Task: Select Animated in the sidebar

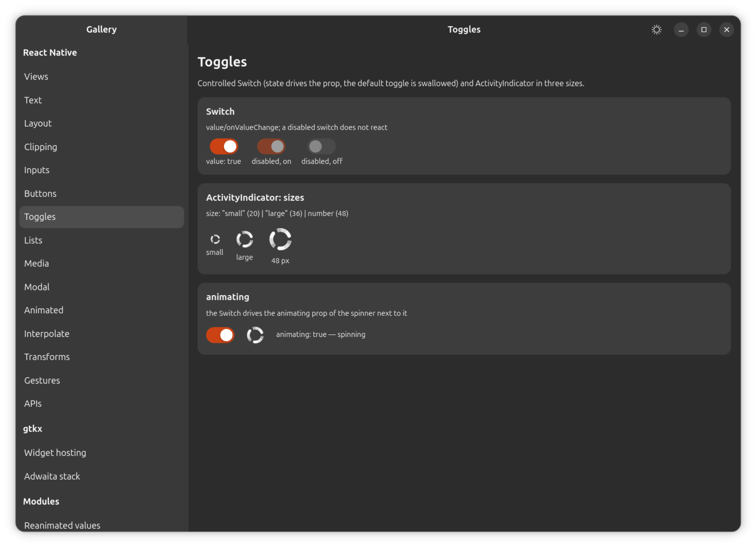Action: 102,310
